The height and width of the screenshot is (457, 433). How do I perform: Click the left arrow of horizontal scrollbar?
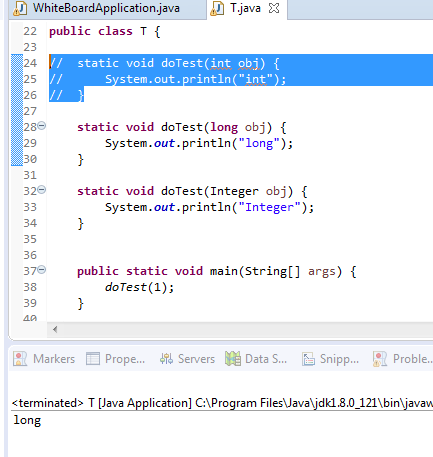55,329
